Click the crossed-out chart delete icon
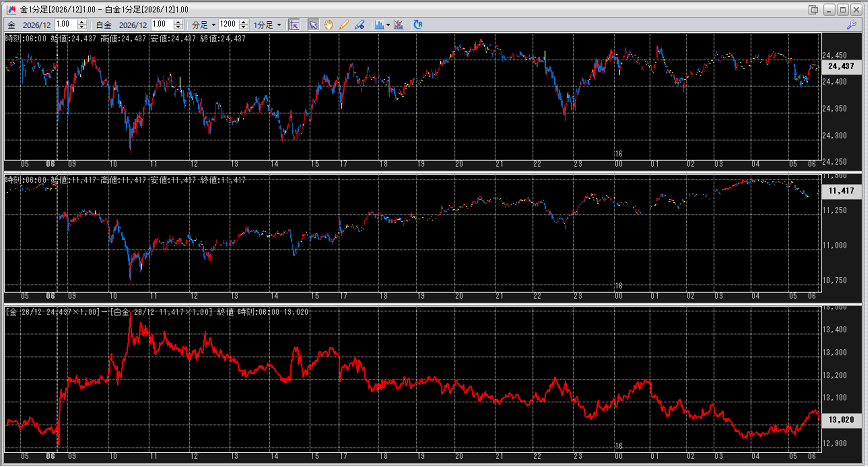This screenshot has height=467, width=868. point(399,25)
